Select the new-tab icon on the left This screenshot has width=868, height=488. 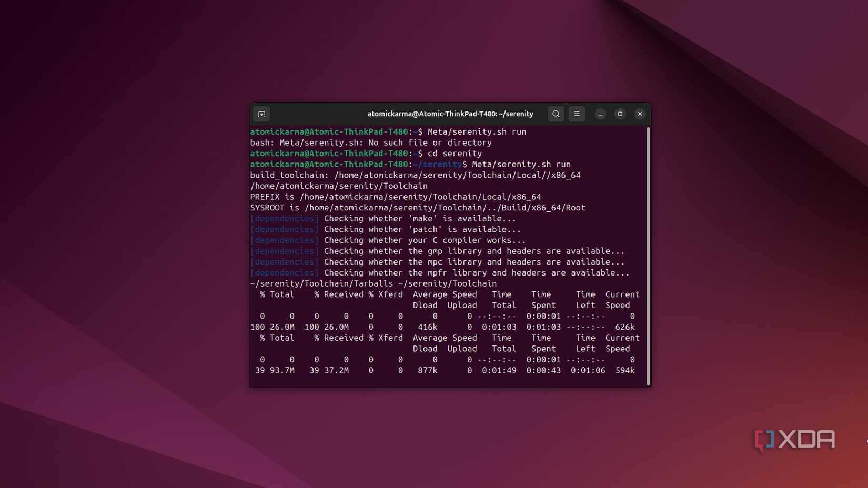click(261, 114)
